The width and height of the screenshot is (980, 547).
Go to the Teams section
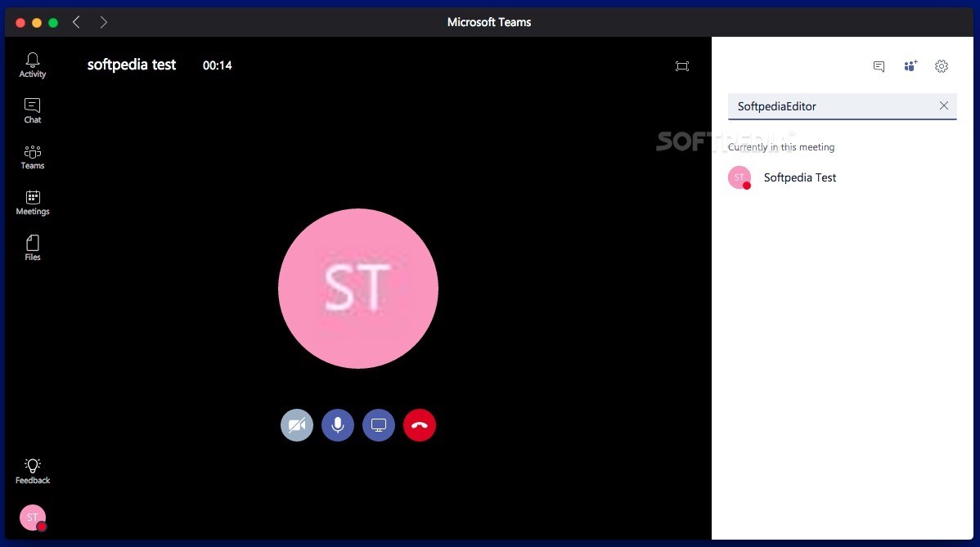point(33,157)
